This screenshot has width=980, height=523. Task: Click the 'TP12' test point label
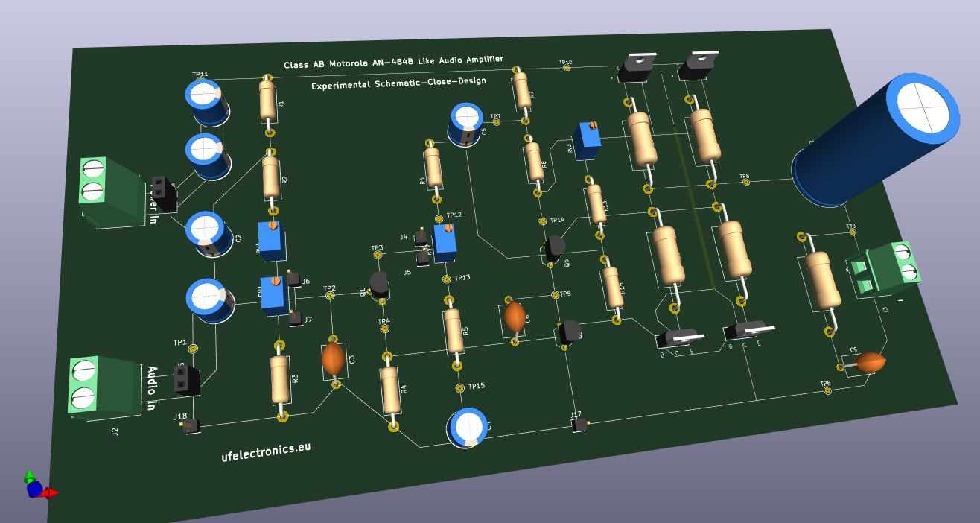(x=454, y=215)
